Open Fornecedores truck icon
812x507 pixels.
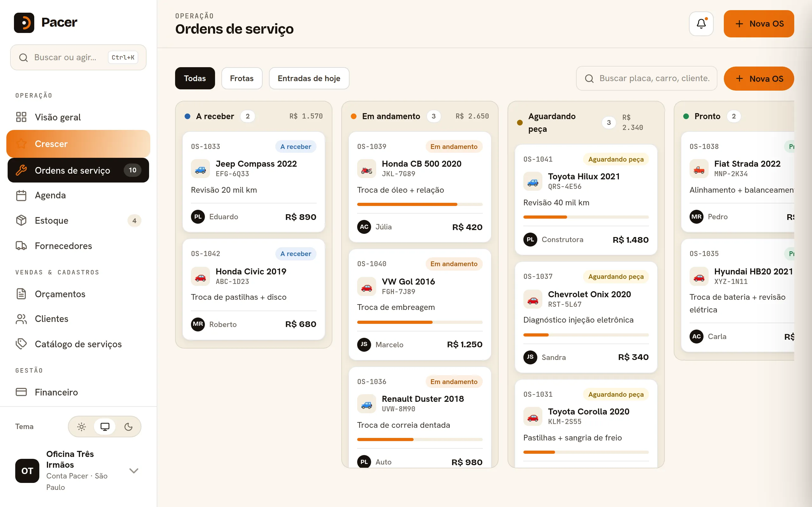point(21,246)
